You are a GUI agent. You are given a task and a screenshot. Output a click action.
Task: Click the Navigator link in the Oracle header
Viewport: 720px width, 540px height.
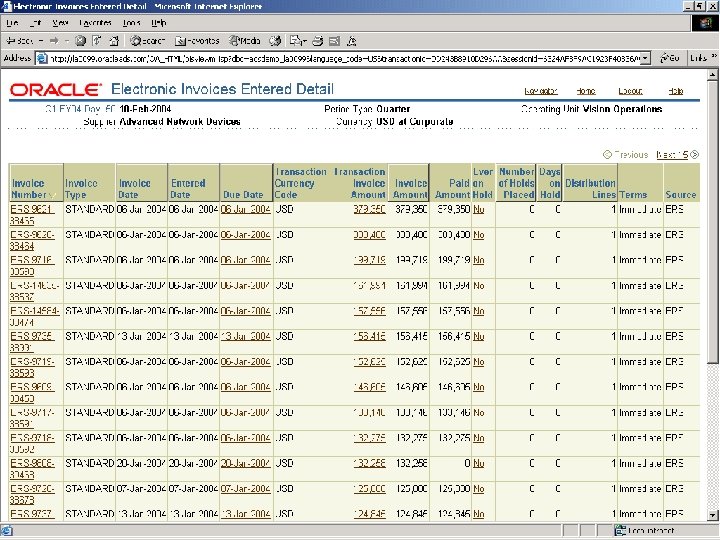pyautogui.click(x=542, y=91)
